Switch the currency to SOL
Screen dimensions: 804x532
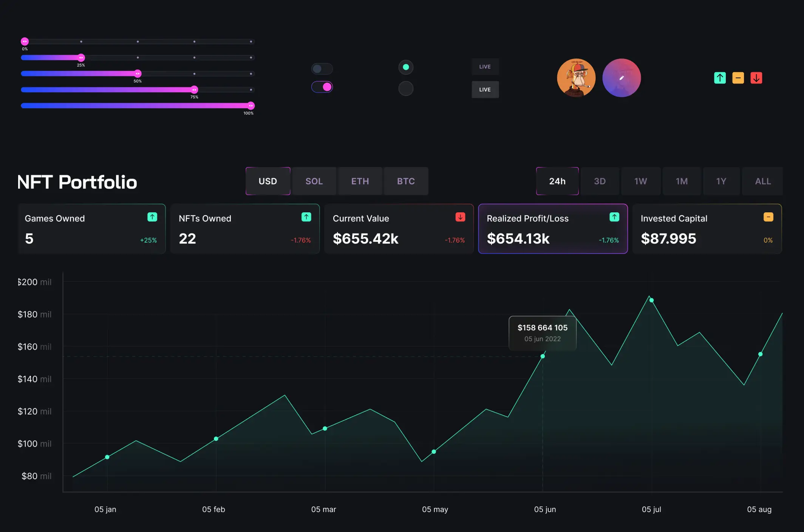(x=314, y=181)
